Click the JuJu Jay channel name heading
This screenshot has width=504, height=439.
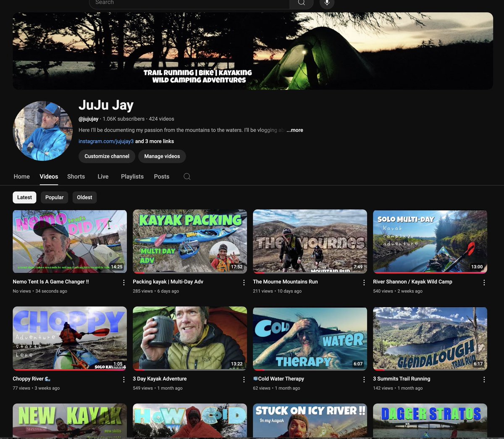tap(106, 105)
